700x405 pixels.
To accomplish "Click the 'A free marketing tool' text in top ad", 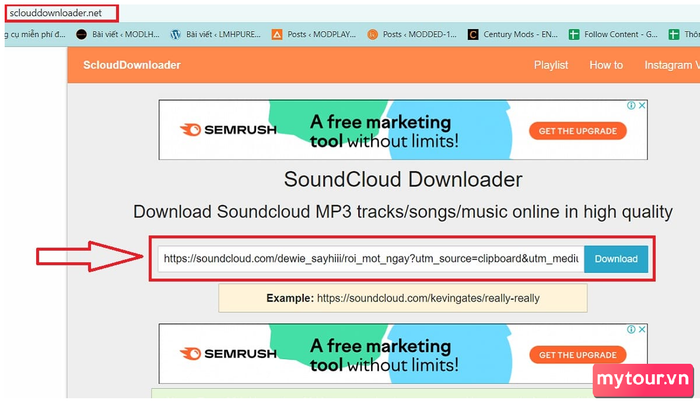I will click(384, 131).
